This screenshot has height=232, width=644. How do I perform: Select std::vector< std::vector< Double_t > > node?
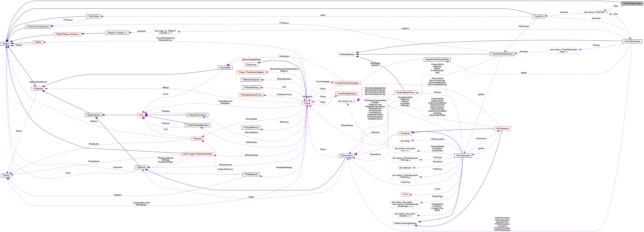coord(405,215)
